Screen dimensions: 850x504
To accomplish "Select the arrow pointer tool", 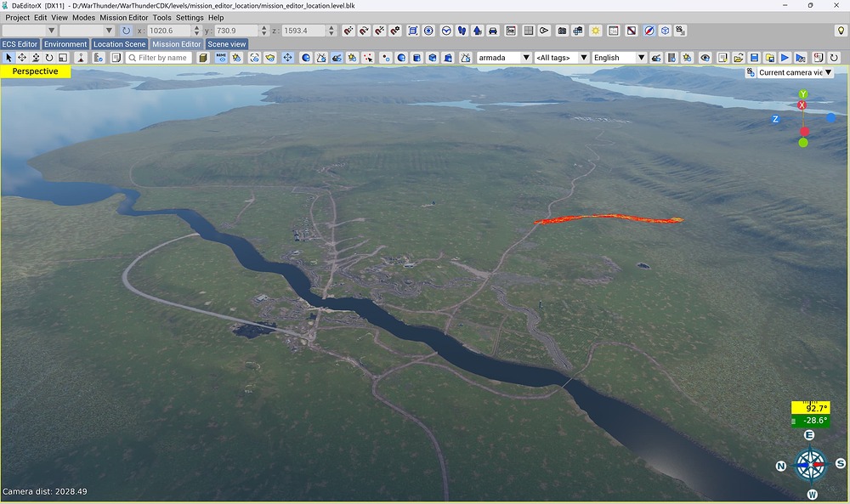I will coord(8,58).
